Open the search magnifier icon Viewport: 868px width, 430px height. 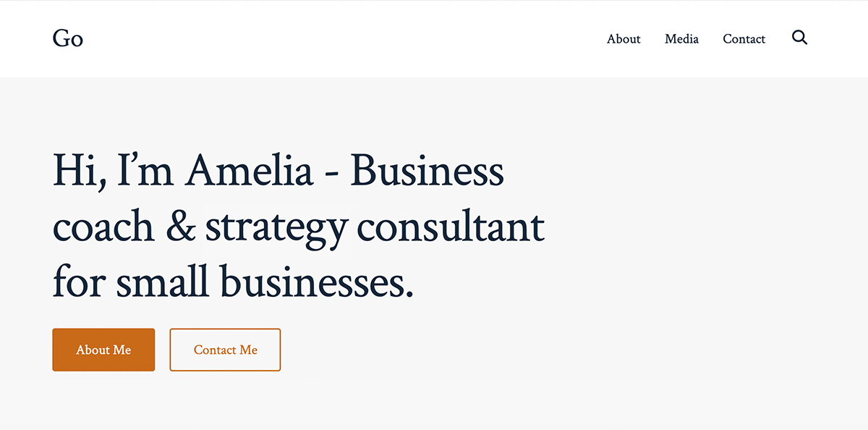[x=799, y=38]
